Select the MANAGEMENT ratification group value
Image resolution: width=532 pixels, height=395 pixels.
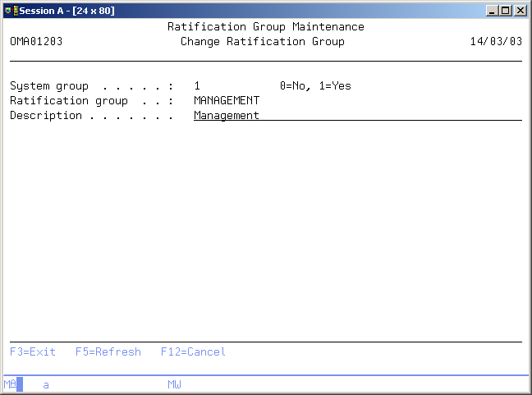(227, 101)
